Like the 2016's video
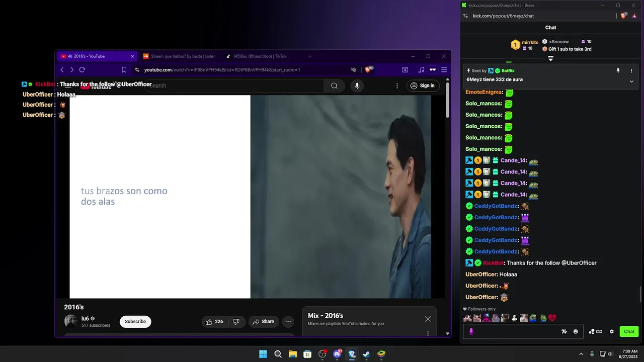Viewport: 644px width, 362px height. pos(214,322)
